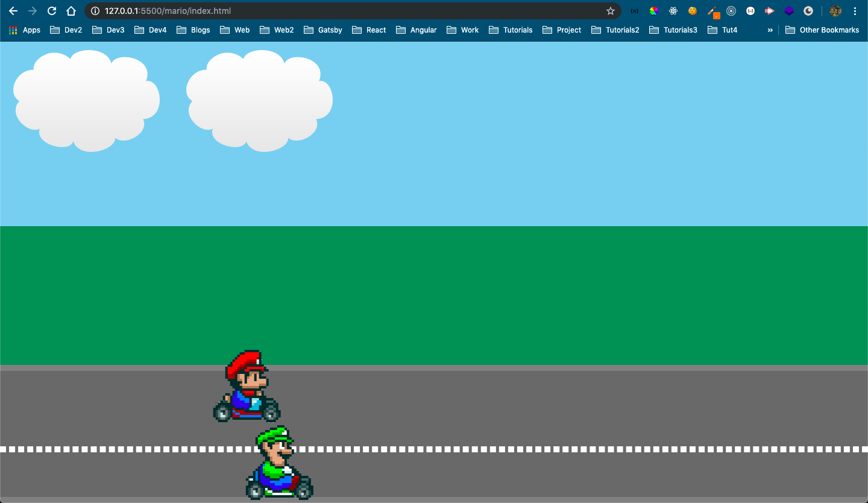Screen dimensions: 868x503
Task: Click the Mario kart sprite
Action: point(247,386)
